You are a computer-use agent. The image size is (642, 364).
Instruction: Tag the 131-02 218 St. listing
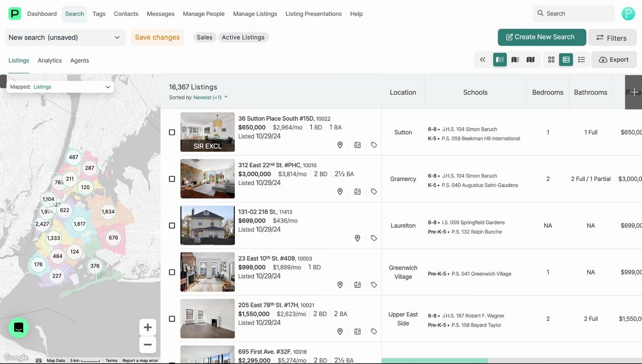click(x=374, y=238)
